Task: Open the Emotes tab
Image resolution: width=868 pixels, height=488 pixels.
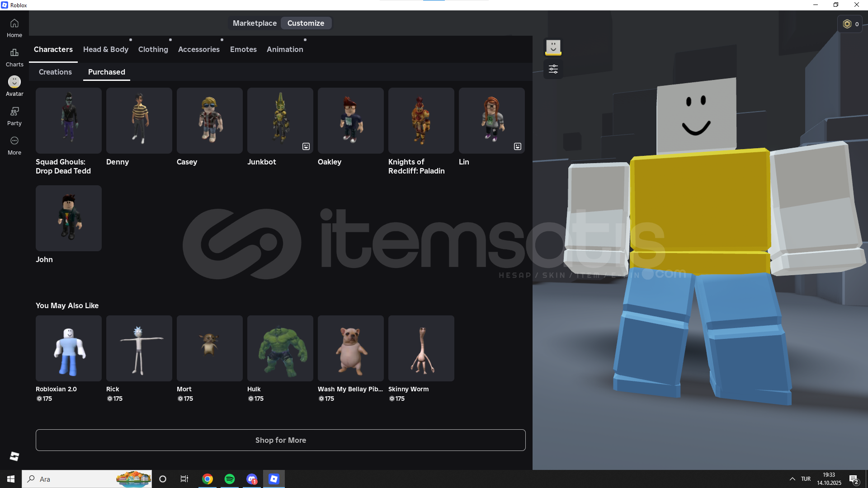Action: pos(243,49)
